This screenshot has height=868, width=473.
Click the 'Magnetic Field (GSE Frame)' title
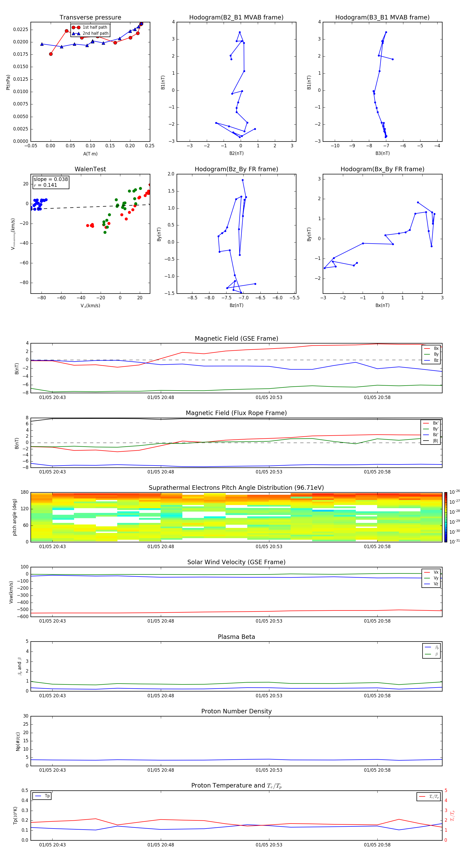coord(236,338)
